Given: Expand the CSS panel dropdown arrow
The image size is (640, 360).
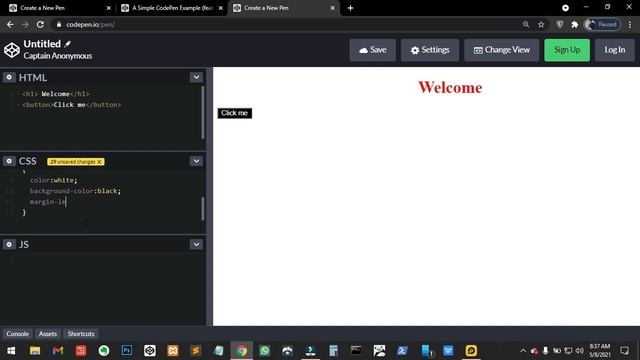Looking at the screenshot, I should [196, 161].
